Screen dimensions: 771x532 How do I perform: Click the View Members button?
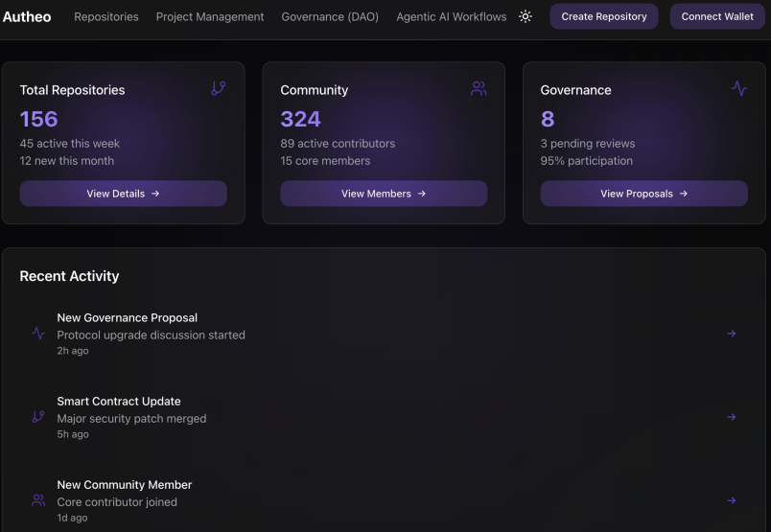pyautogui.click(x=384, y=194)
